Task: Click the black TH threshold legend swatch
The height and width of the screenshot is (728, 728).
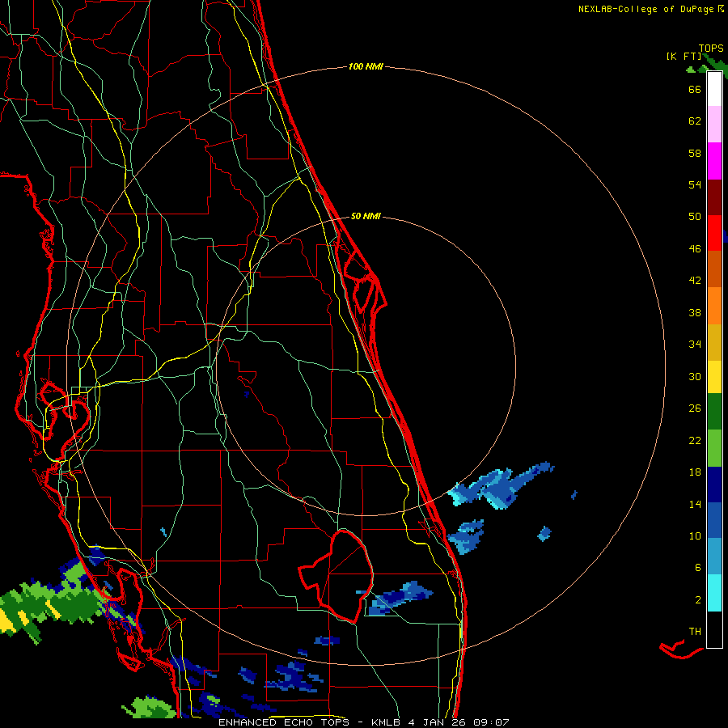Action: click(x=714, y=629)
